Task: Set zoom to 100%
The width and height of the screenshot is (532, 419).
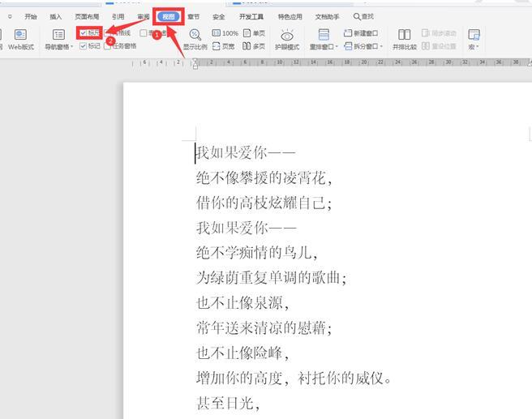Action: click(225, 33)
